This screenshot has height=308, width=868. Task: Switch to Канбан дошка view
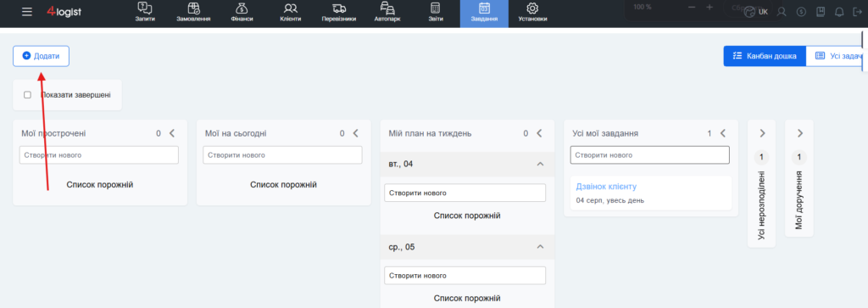(x=765, y=56)
